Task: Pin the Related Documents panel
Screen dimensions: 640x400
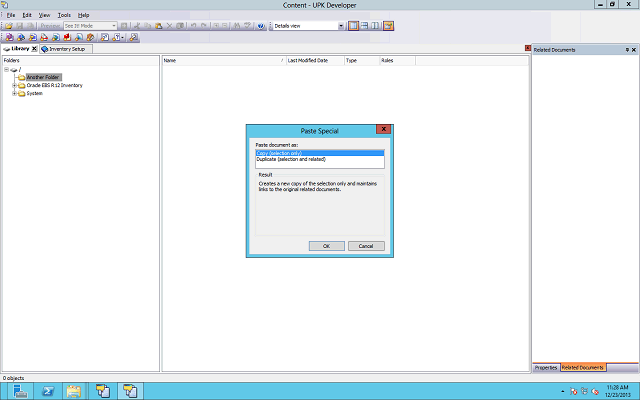Action: point(627,50)
